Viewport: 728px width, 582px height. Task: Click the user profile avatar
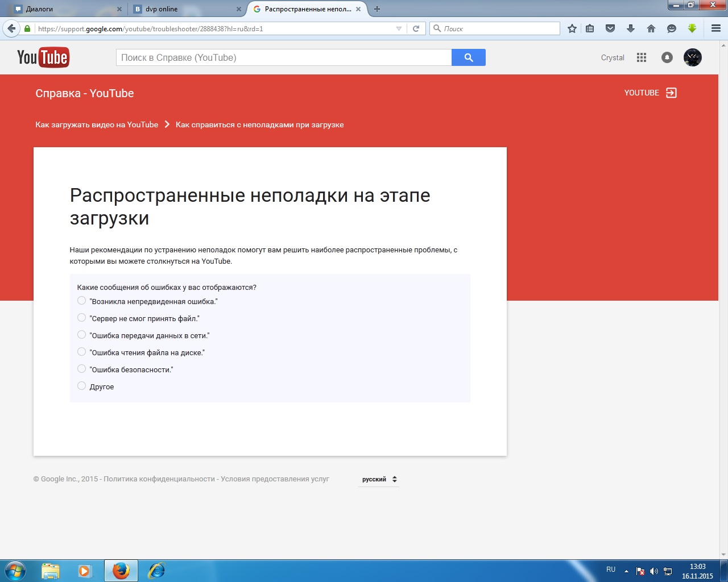point(692,57)
